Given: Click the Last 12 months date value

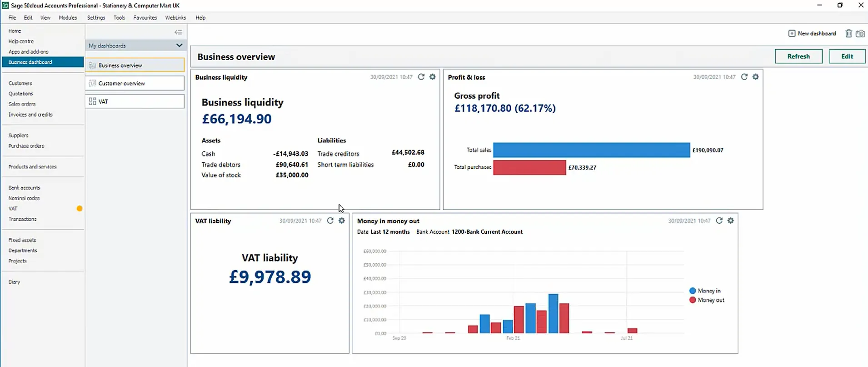Looking at the screenshot, I should [390, 232].
